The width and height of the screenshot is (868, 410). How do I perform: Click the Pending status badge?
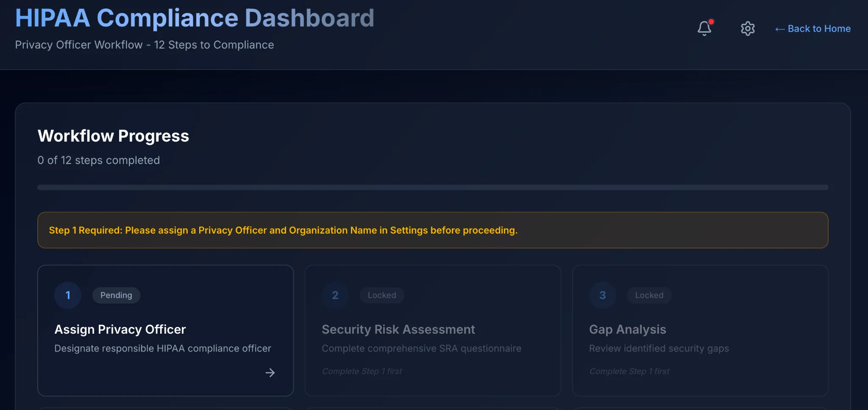point(116,295)
